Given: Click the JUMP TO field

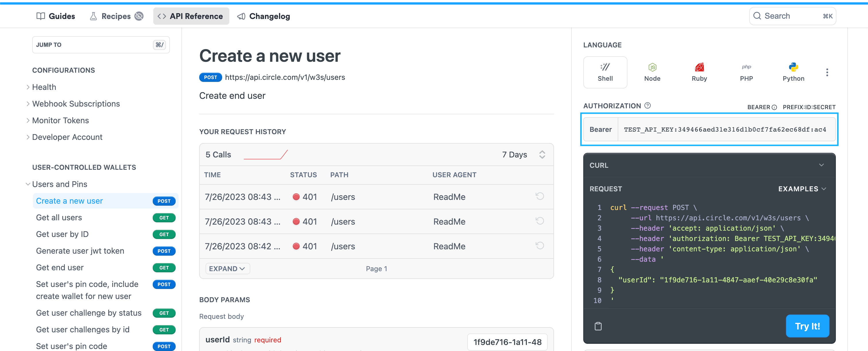Looking at the screenshot, I should pyautogui.click(x=101, y=45).
